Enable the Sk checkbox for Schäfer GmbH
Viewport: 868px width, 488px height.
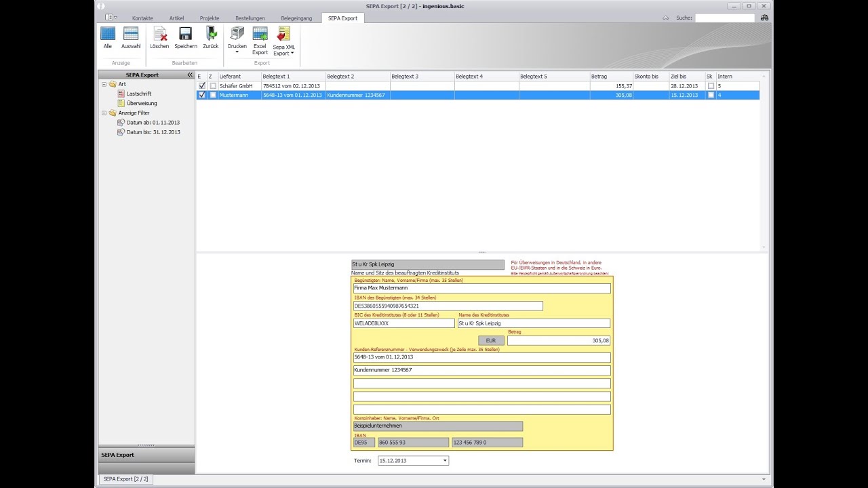(711, 86)
